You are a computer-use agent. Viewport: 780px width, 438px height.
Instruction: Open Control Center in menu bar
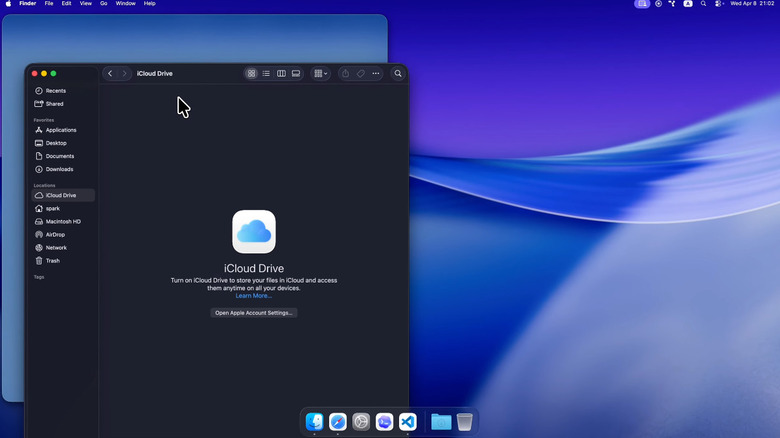(x=718, y=3)
